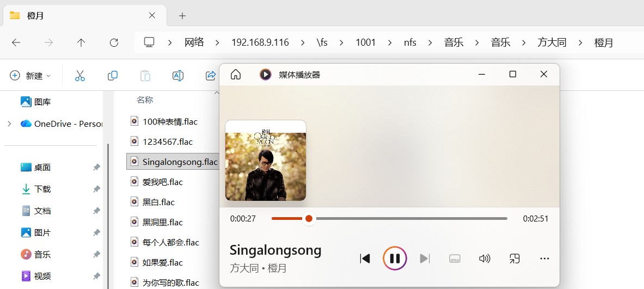This screenshot has height=289, width=644.
Task: Go back in File Explorer
Action: 16,42
